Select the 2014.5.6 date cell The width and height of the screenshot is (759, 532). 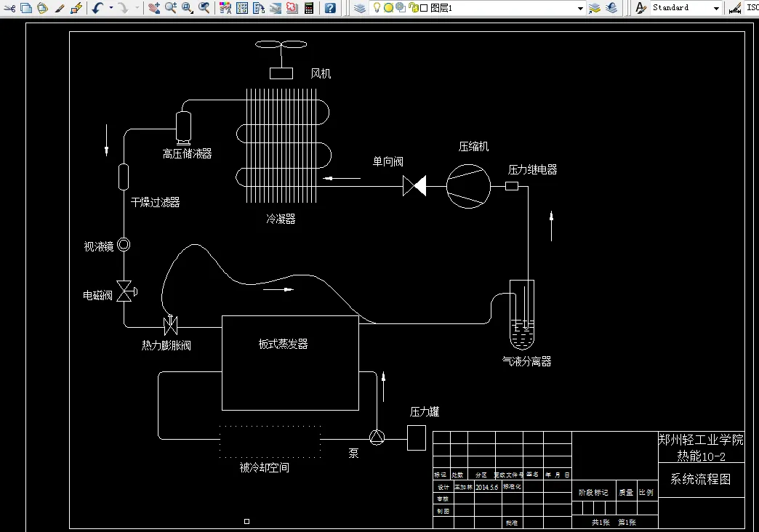(486, 488)
